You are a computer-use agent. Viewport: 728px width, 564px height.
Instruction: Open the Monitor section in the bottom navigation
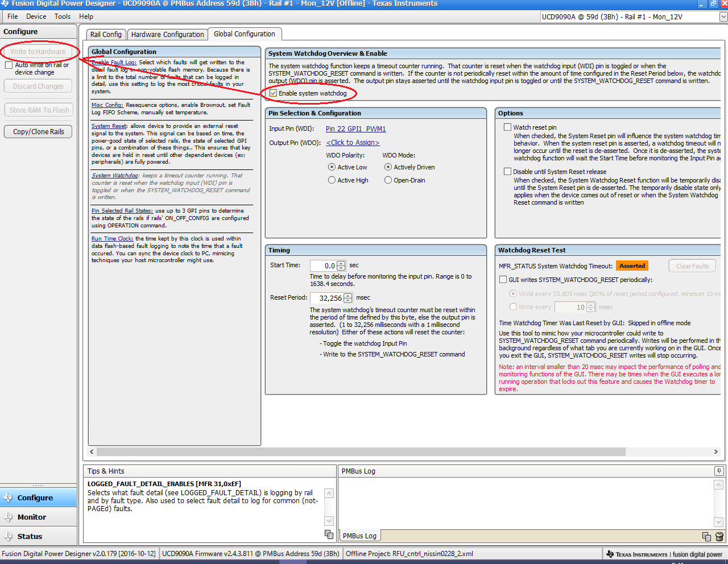tap(38, 517)
